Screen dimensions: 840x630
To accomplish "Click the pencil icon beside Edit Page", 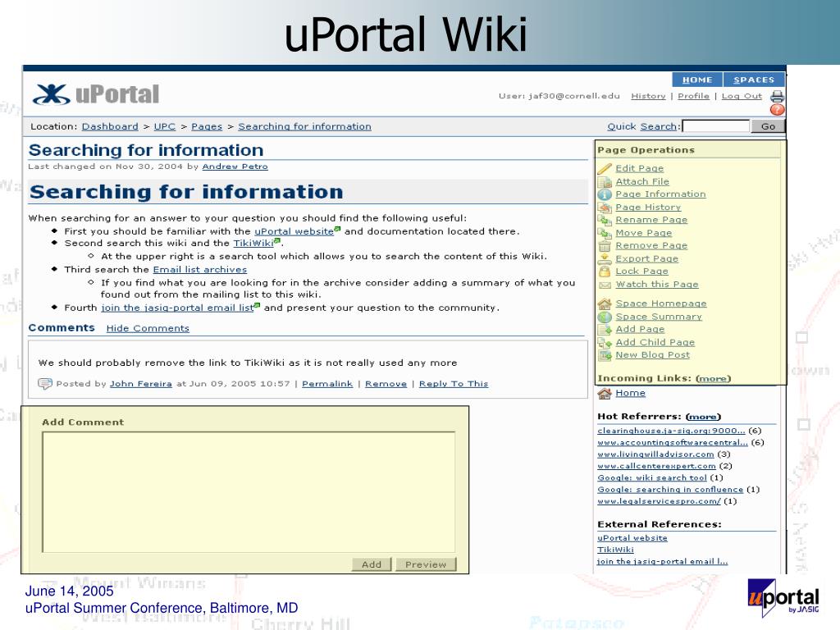I will 605,168.
